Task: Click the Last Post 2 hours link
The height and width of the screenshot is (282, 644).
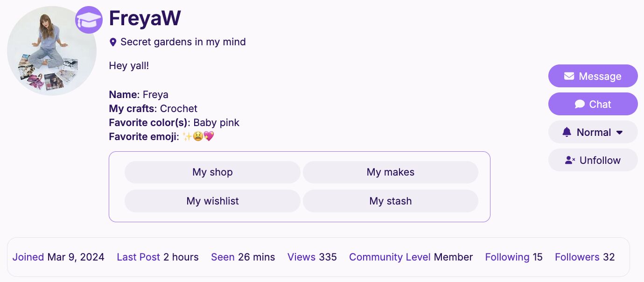Action: point(158,257)
